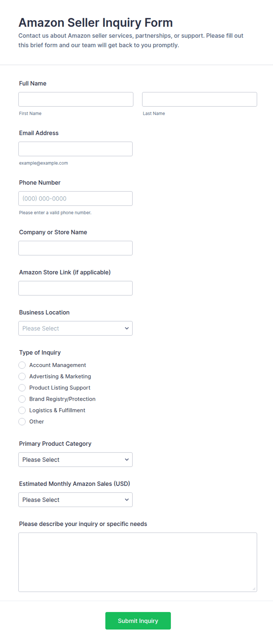Click the Submit Inquiry button

pos(138,621)
